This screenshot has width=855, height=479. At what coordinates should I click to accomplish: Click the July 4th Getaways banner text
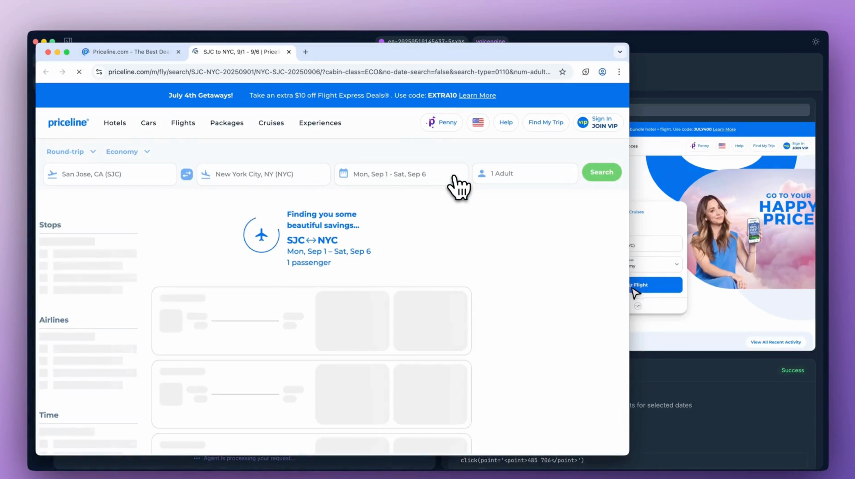(201, 95)
